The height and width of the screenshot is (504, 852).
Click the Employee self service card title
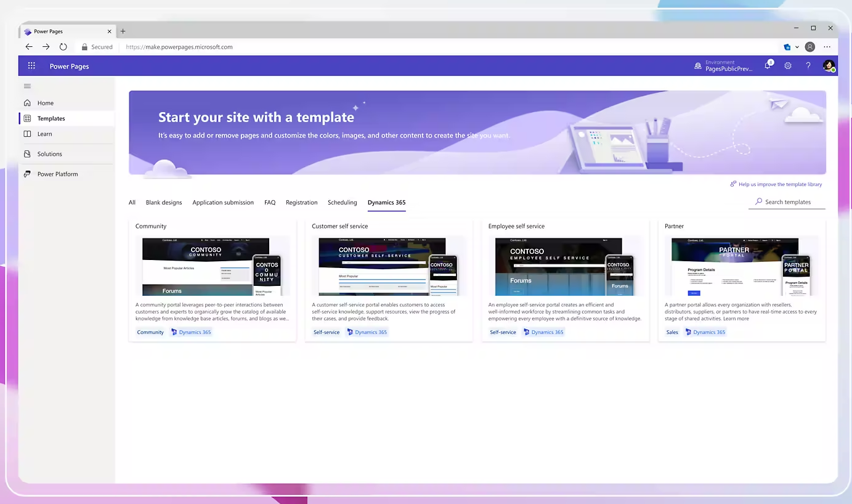click(x=516, y=226)
